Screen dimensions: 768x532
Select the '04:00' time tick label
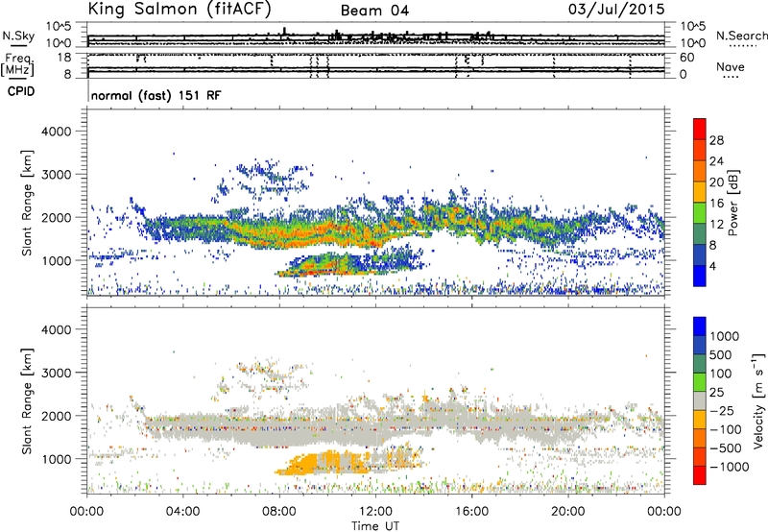(183, 512)
